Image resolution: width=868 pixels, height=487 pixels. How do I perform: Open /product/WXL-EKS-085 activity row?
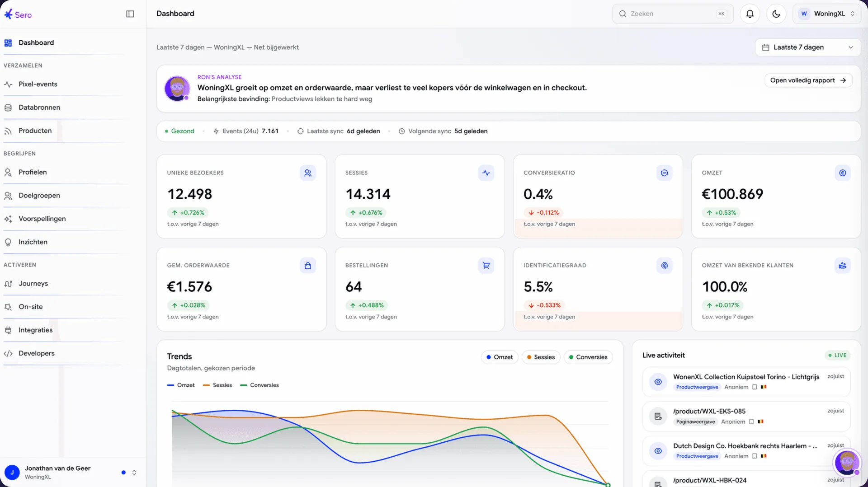(746, 416)
